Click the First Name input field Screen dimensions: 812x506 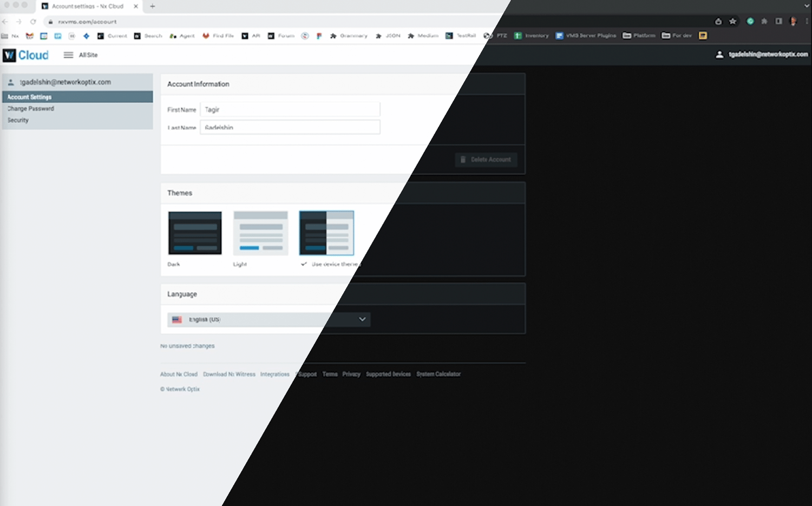point(290,110)
